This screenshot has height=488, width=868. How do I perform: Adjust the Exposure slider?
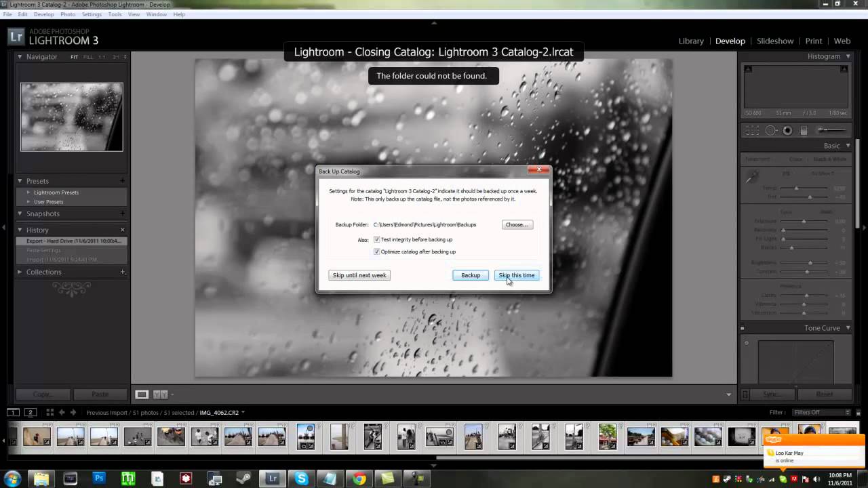803,221
